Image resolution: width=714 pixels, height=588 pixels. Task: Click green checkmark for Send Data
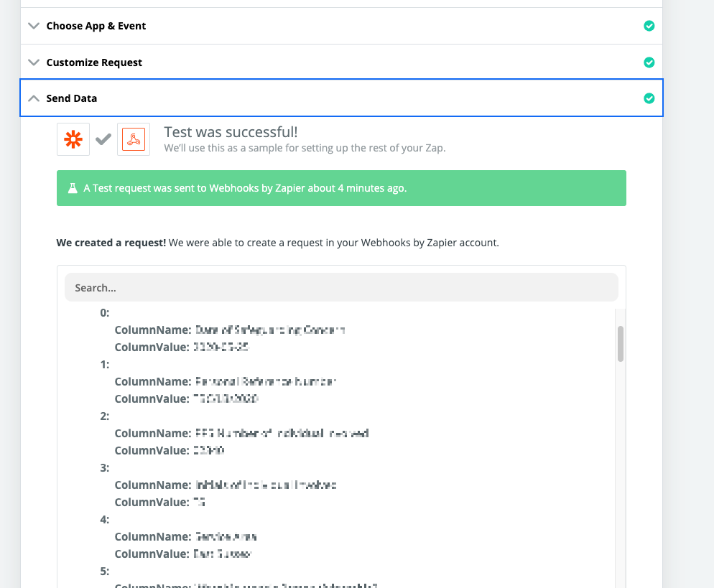point(649,98)
